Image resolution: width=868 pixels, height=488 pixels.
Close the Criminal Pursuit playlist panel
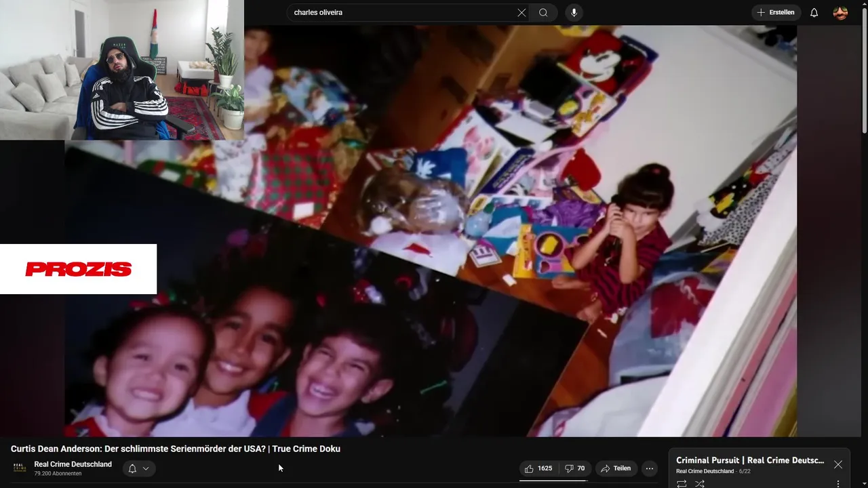click(x=838, y=464)
